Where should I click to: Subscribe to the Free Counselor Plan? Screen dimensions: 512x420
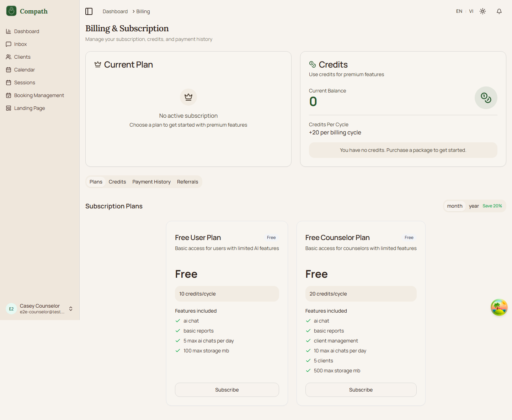361,390
